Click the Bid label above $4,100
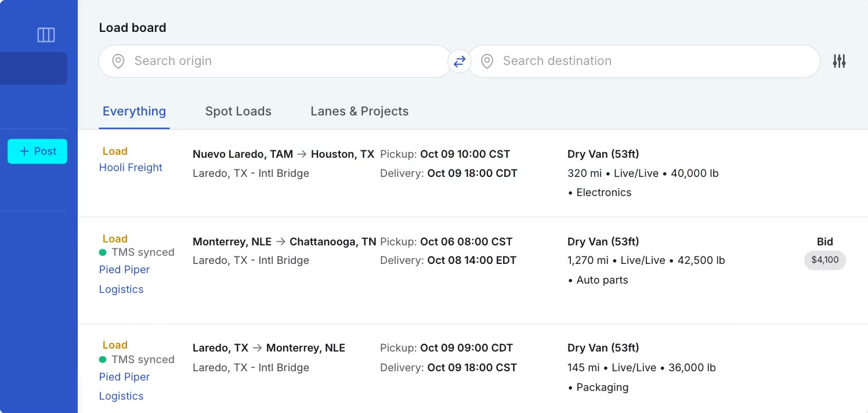The height and width of the screenshot is (413, 868). pos(825,242)
